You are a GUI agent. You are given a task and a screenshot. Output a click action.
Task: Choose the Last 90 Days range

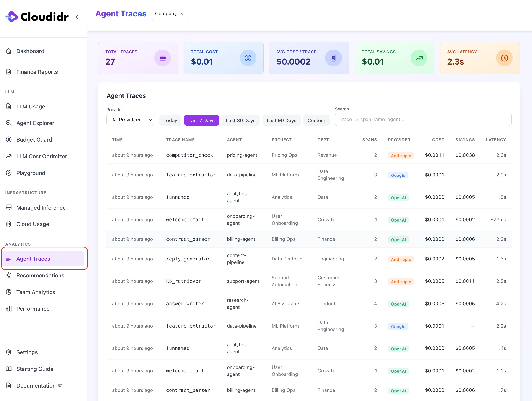tap(281, 120)
